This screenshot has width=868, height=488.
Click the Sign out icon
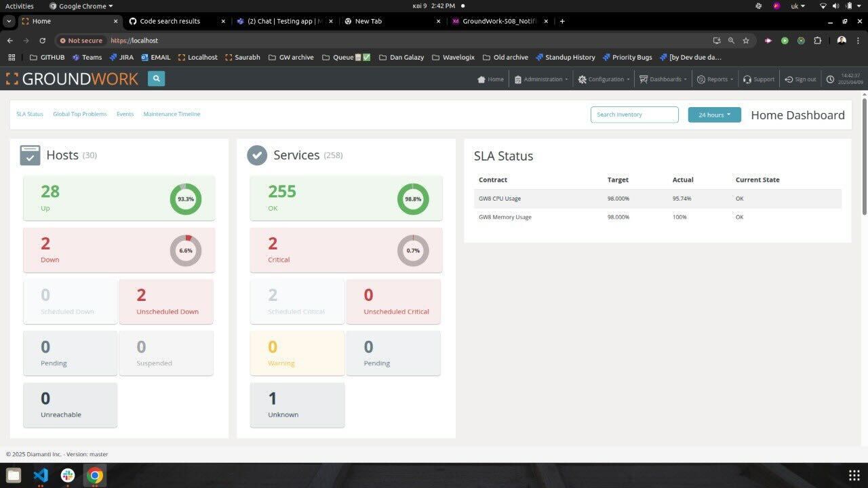(x=789, y=79)
